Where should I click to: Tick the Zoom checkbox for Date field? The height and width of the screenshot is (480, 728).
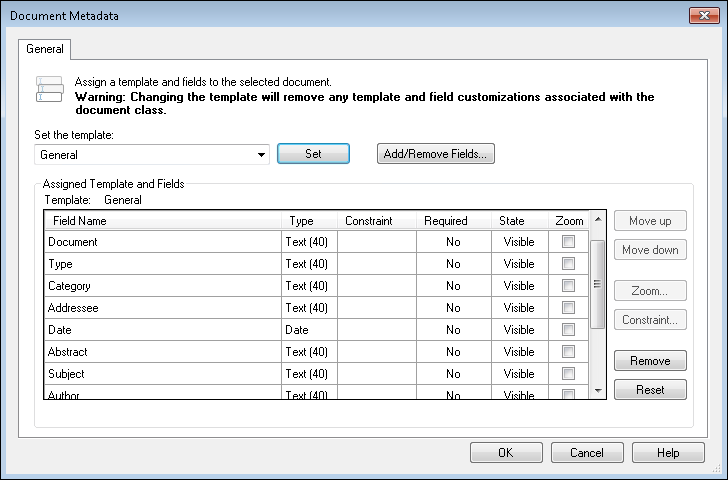tap(568, 330)
